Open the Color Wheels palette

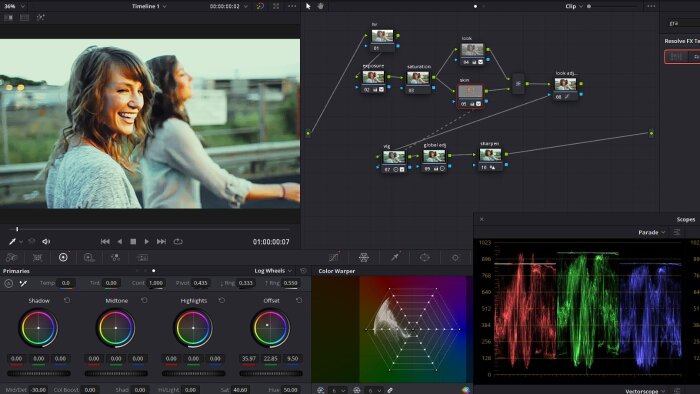[63, 257]
